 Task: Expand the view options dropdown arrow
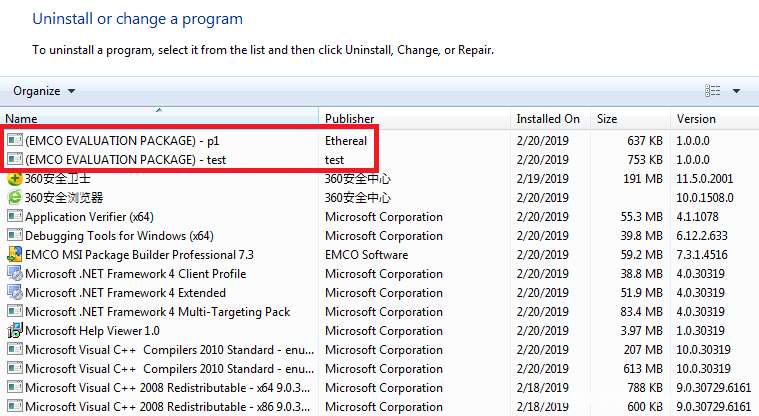pyautogui.click(x=736, y=91)
